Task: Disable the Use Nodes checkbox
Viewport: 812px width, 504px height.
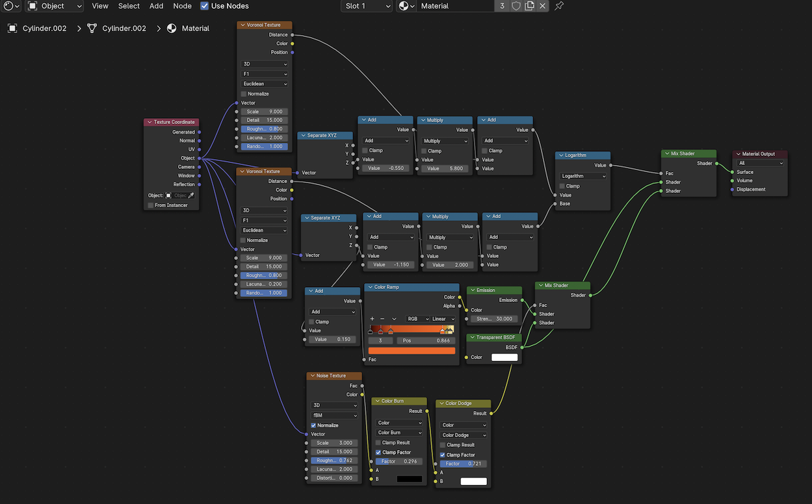Action: (x=205, y=6)
